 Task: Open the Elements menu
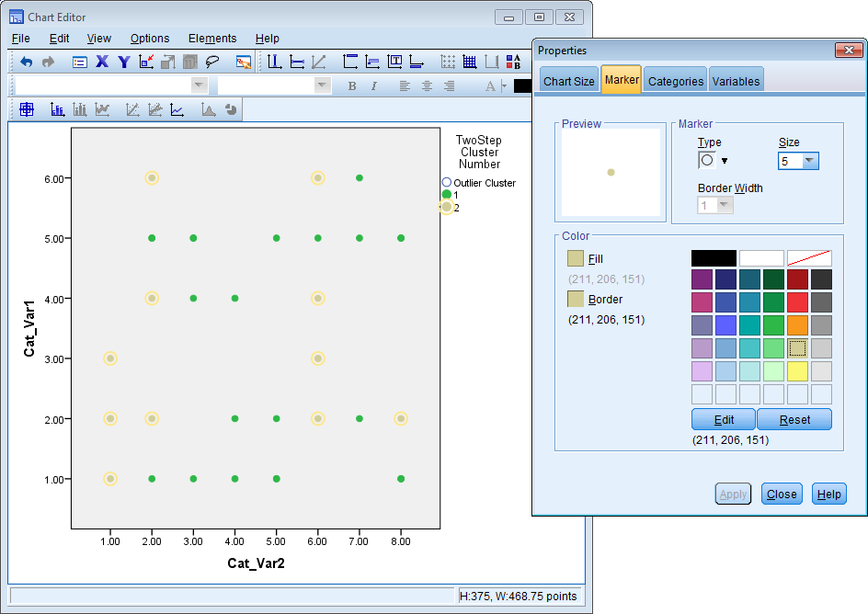coord(212,39)
